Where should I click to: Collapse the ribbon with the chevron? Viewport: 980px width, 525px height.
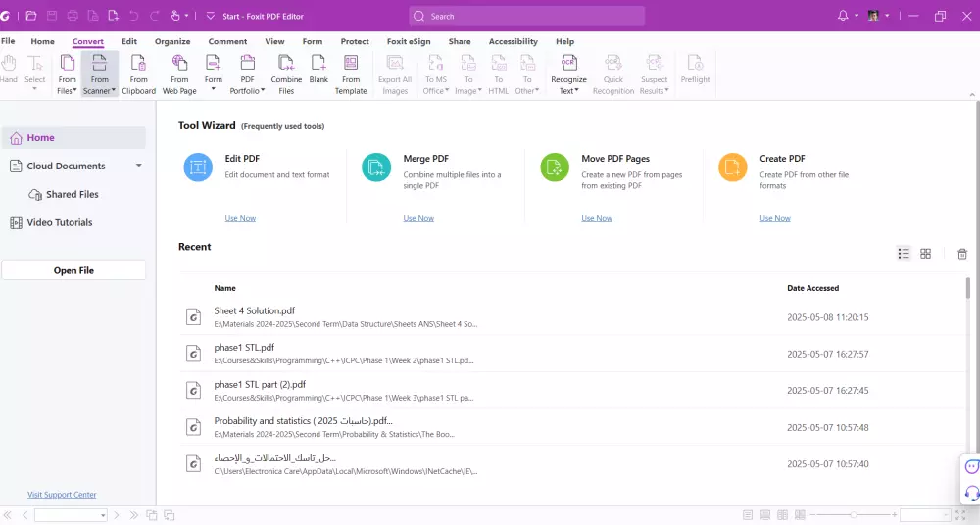tap(972, 94)
